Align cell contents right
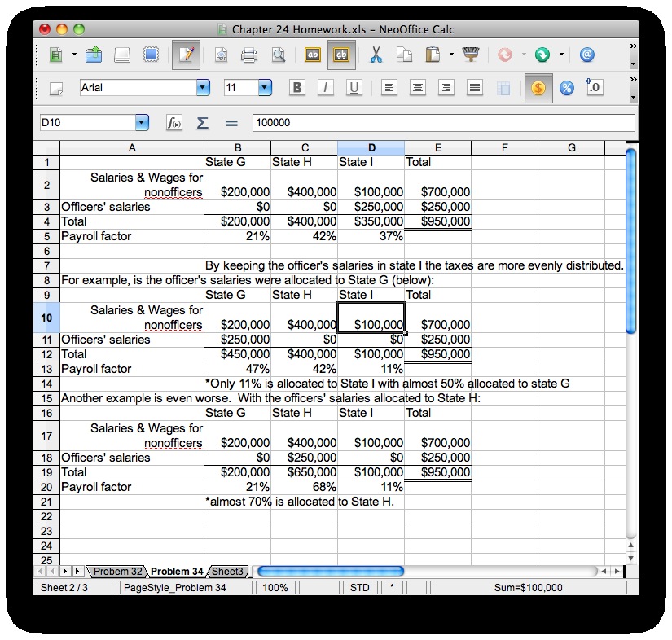Screen dimensions: 672x640 click(446, 88)
